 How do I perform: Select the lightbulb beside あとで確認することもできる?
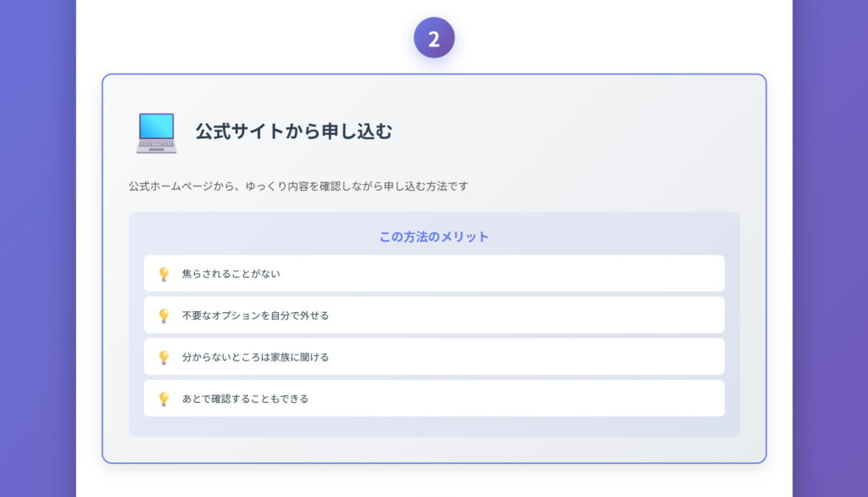164,399
